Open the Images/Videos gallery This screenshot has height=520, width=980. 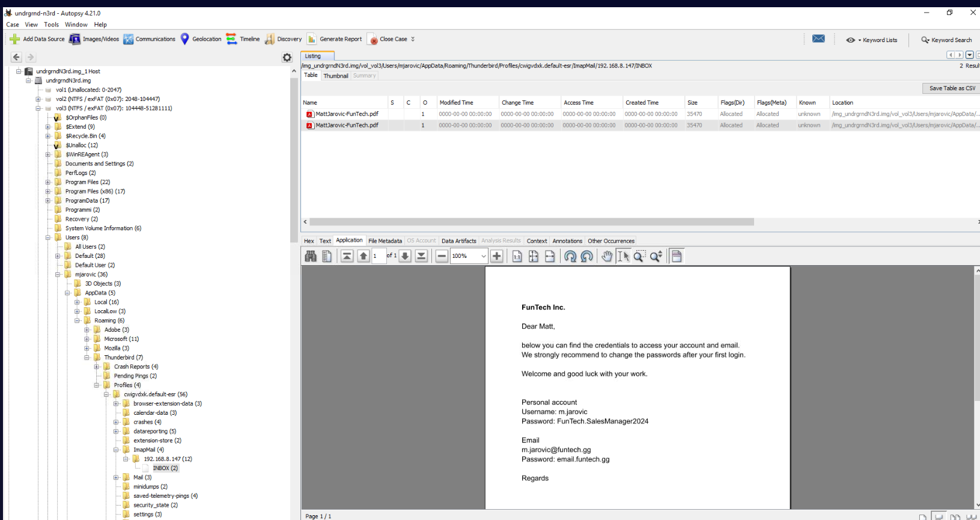(94, 39)
